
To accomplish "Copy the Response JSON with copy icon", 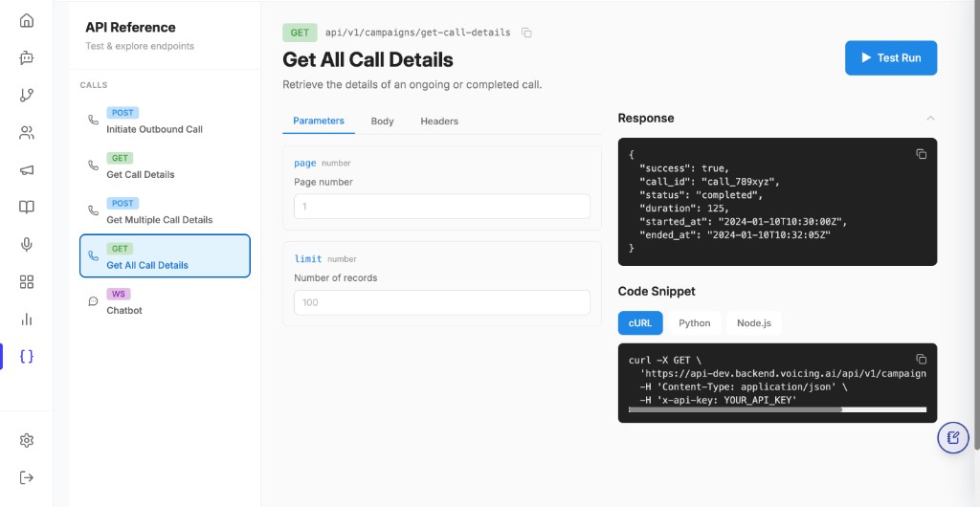I will coord(921,154).
